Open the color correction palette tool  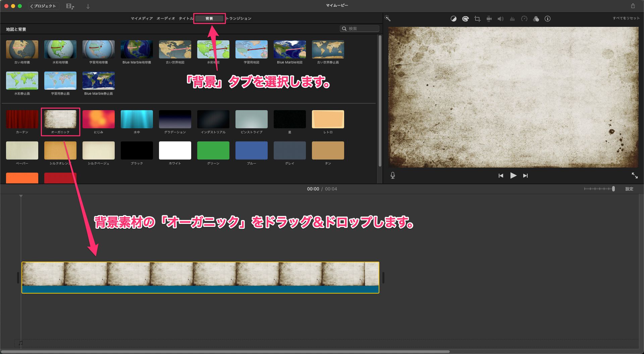[465, 19]
